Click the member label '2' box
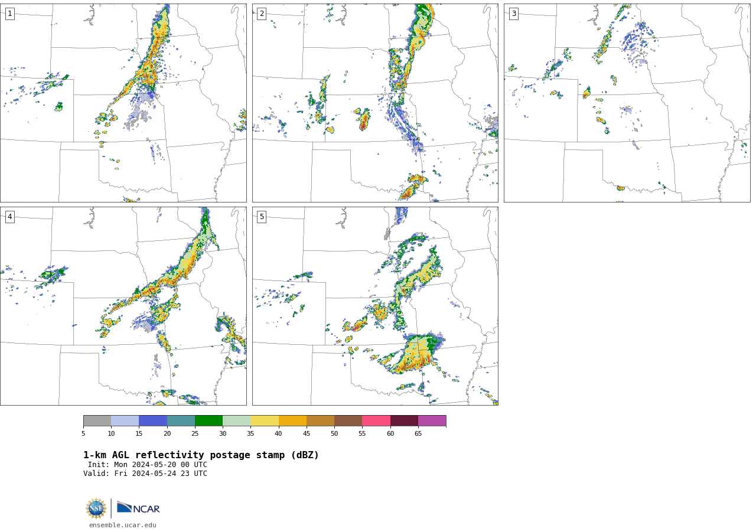The height and width of the screenshot is (532, 756). tap(262, 14)
